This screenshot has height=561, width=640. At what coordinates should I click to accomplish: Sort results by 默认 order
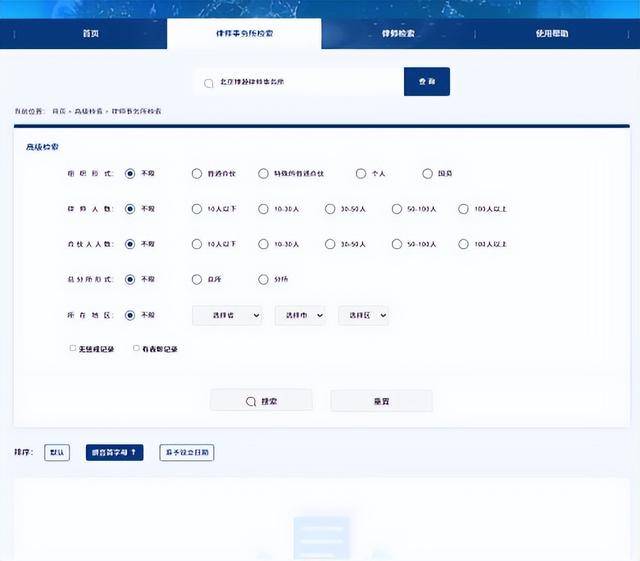pyautogui.click(x=57, y=453)
